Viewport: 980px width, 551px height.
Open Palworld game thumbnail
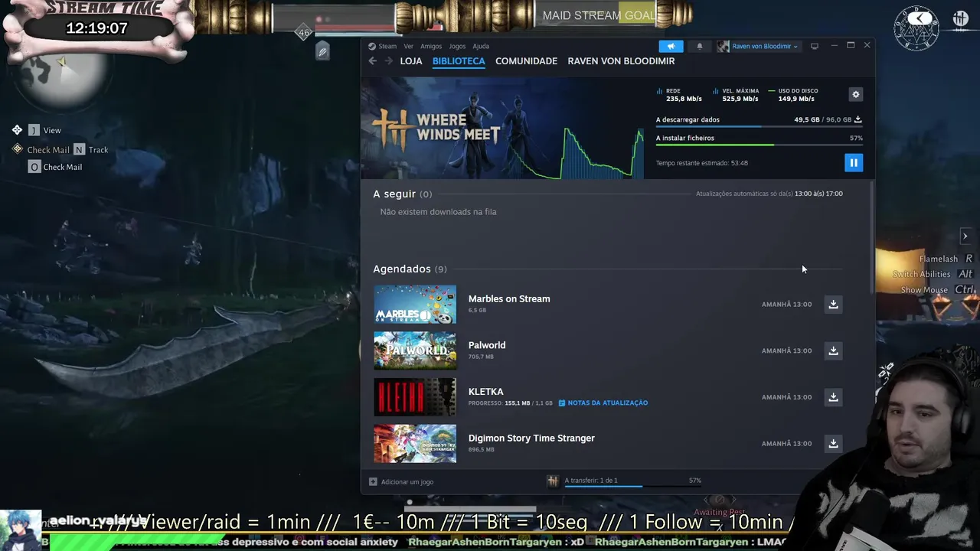tap(415, 350)
